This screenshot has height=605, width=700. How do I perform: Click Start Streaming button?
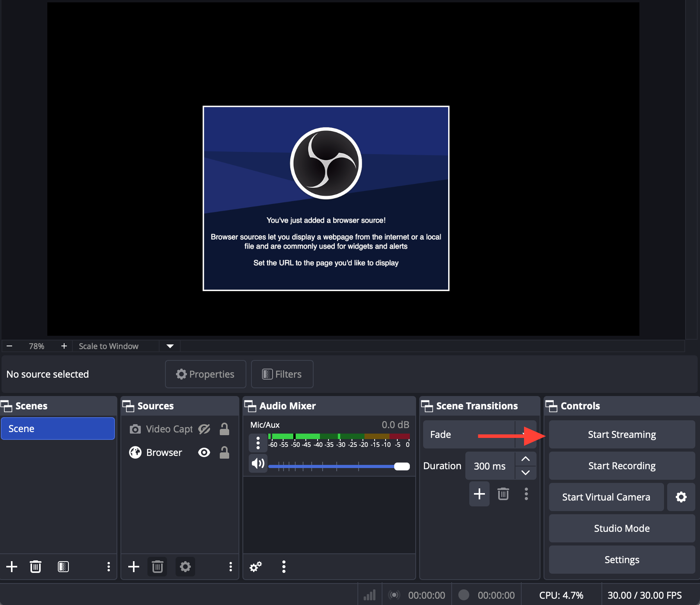tap(622, 434)
